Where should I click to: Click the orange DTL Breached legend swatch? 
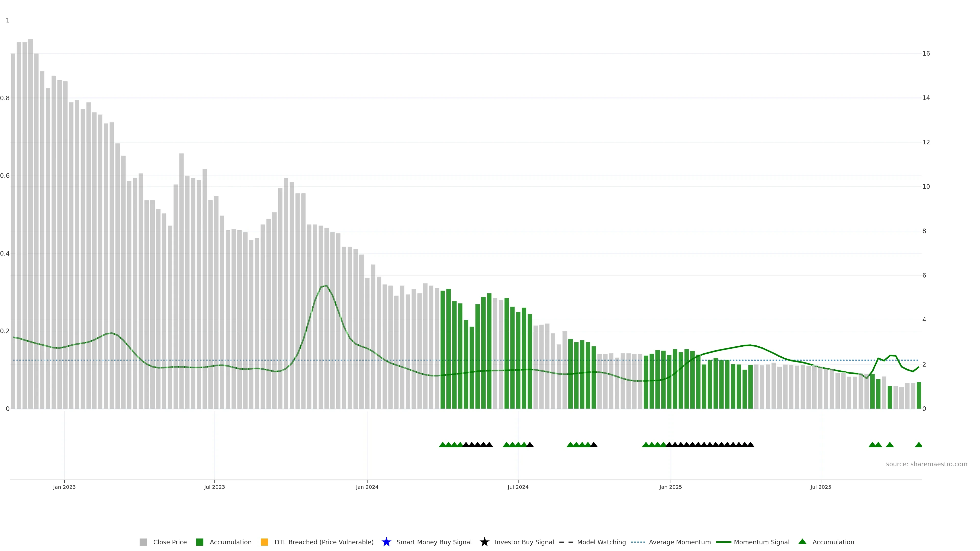264,542
